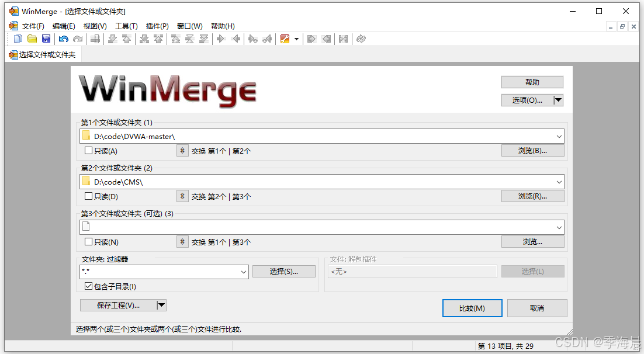Expand the second path D:\code\CMS\ dropdown
Image resolution: width=644 pixels, height=354 pixels.
[559, 182]
